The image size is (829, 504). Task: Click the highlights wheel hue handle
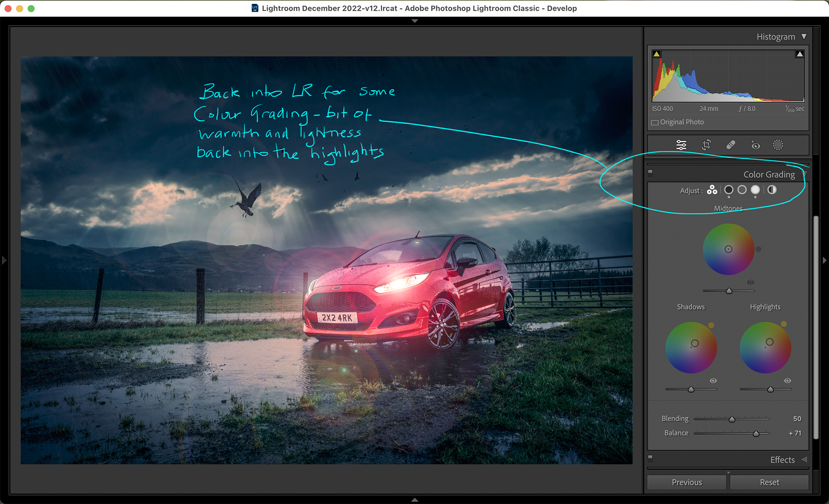(x=769, y=342)
